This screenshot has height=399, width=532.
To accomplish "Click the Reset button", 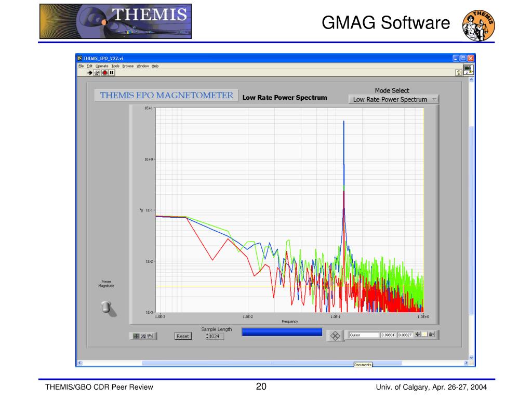I will (x=183, y=336).
